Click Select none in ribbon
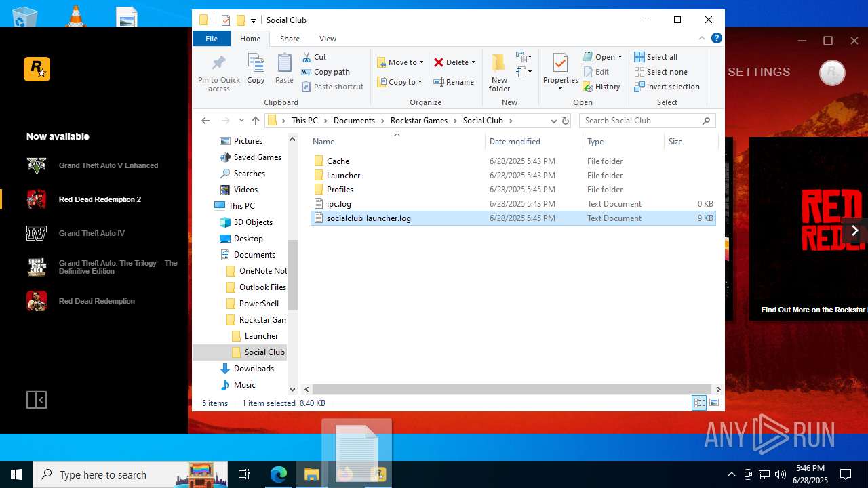The image size is (868, 488). coord(660,72)
